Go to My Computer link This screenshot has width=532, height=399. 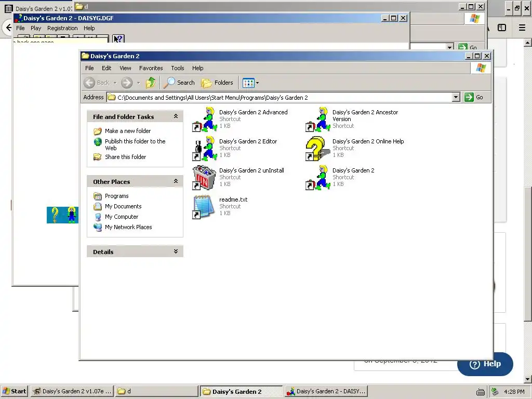pos(122,217)
